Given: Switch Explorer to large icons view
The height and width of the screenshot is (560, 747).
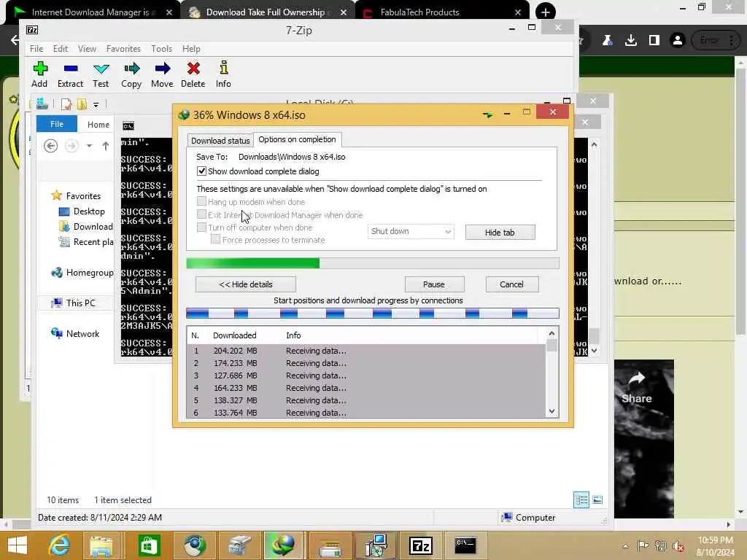Looking at the screenshot, I should point(597,499).
